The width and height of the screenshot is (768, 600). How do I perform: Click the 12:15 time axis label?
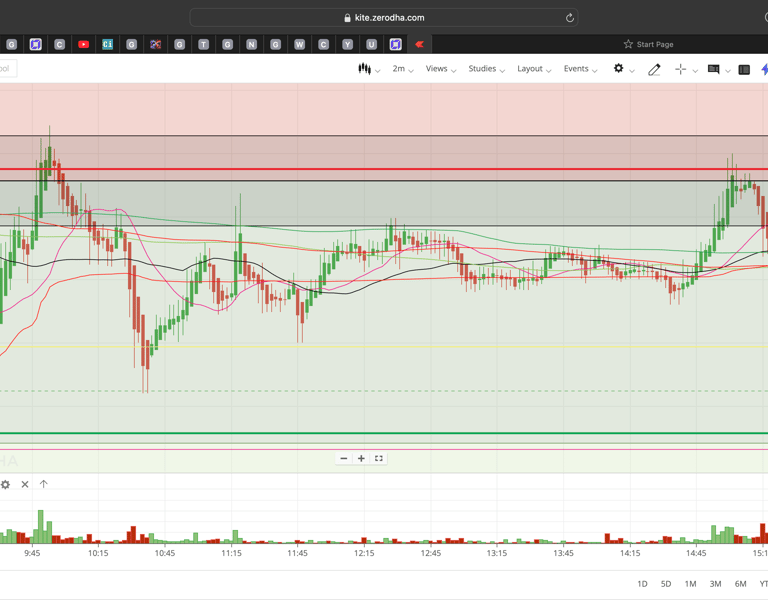(364, 553)
